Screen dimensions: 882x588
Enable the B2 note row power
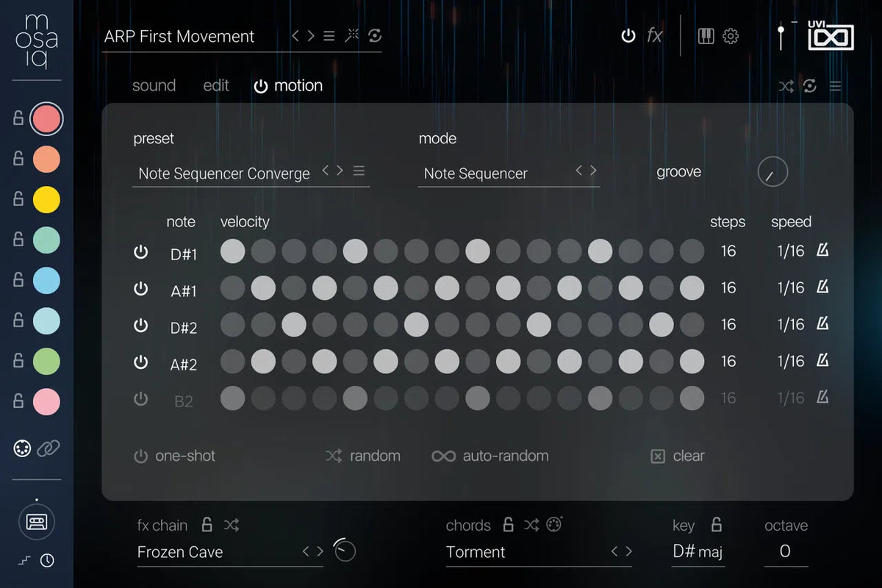click(x=140, y=399)
